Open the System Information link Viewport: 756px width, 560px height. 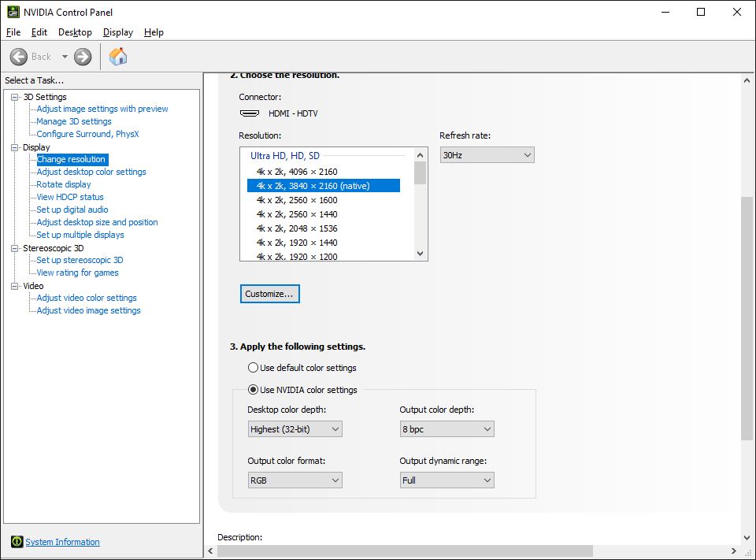click(x=63, y=542)
